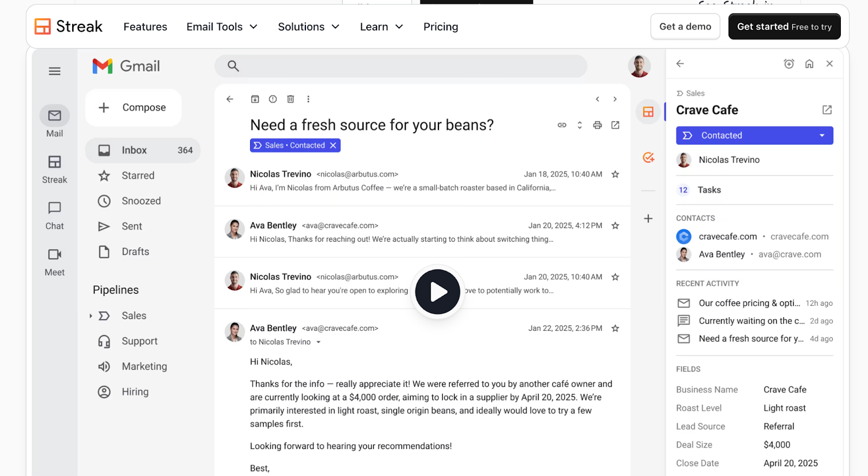The image size is (868, 476).
Task: Open Crave Cafe box in a new view
Action: pyautogui.click(x=827, y=110)
